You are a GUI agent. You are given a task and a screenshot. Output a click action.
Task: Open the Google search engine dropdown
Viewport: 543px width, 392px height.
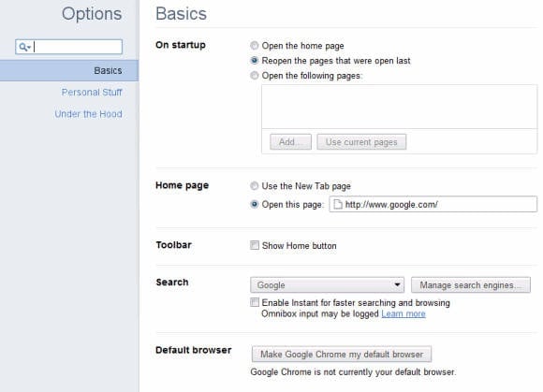pos(327,285)
